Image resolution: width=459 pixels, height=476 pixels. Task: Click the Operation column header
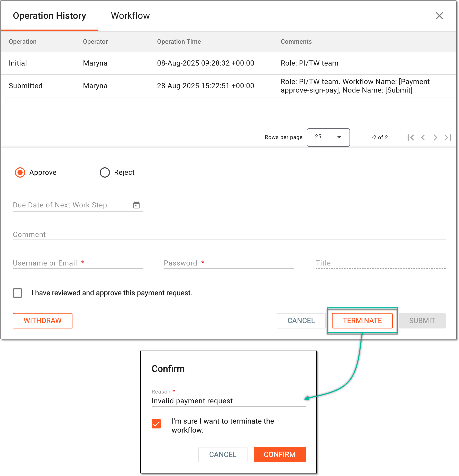[x=23, y=42]
